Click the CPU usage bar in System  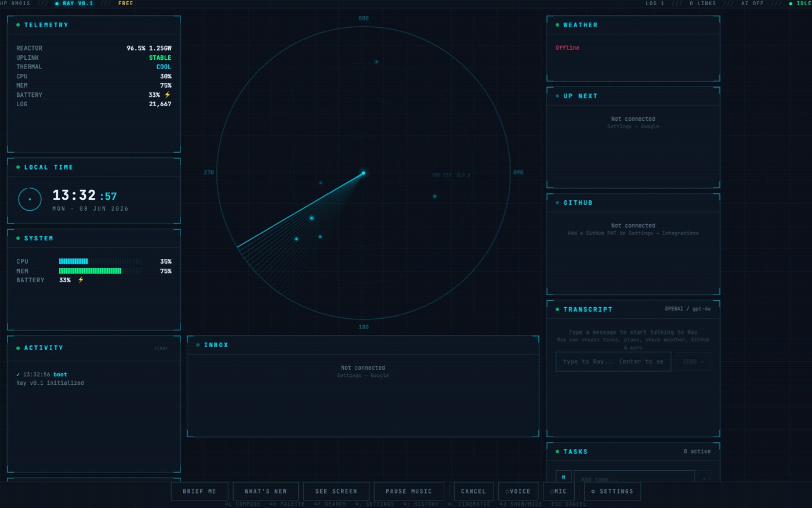100,262
